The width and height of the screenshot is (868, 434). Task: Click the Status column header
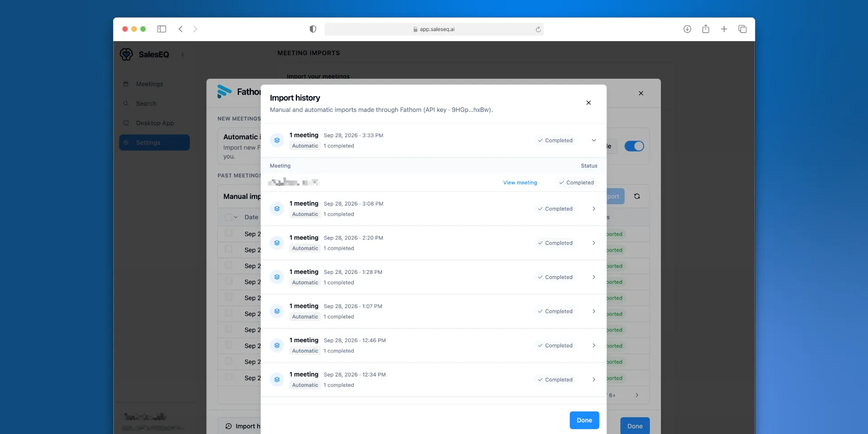point(589,166)
